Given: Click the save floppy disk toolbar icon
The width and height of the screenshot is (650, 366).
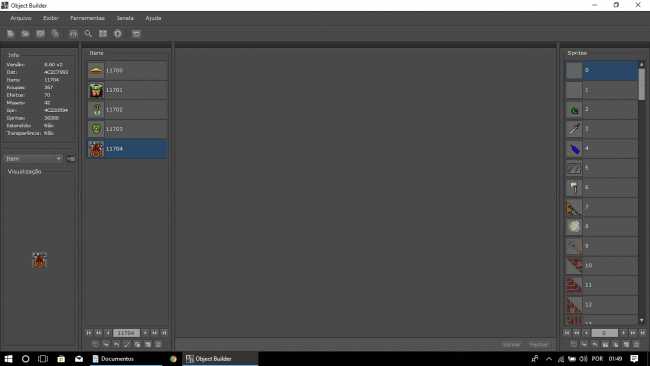Looking at the screenshot, I should (x=40, y=34).
